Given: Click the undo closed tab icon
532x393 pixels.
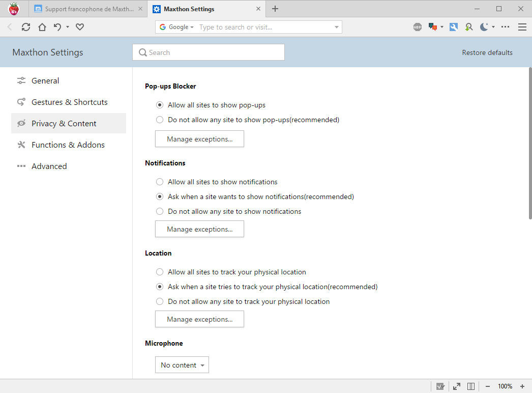Looking at the screenshot, I should [x=57, y=27].
